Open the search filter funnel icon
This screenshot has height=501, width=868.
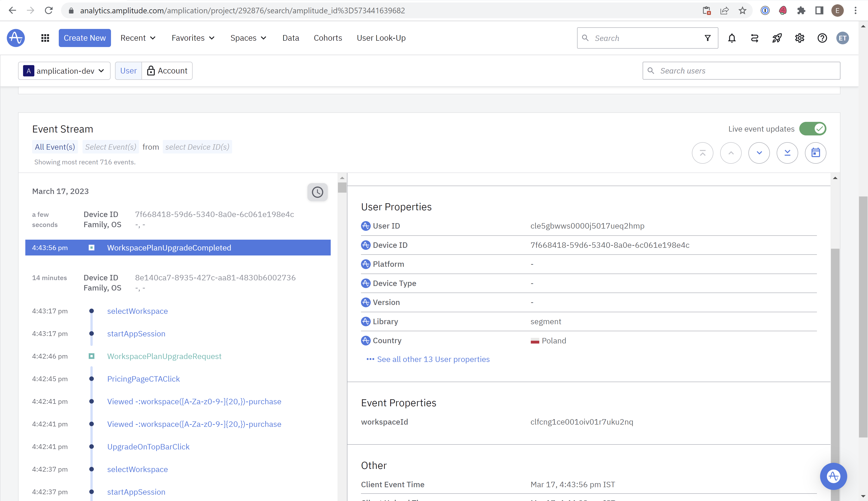click(x=707, y=38)
